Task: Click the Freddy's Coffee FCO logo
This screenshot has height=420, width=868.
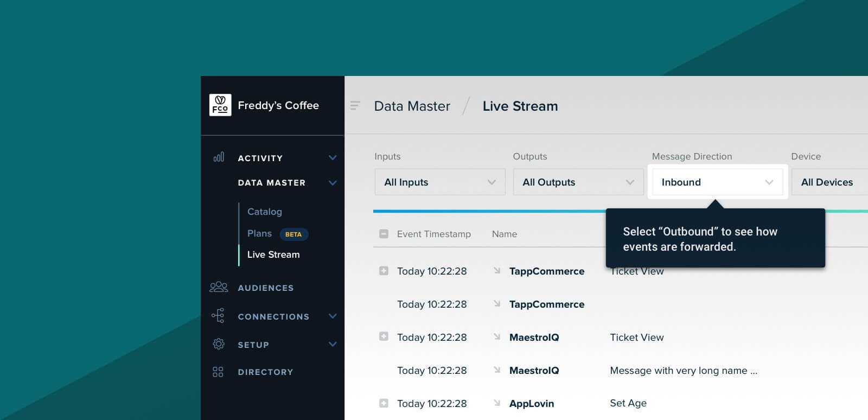Action: pos(220,105)
